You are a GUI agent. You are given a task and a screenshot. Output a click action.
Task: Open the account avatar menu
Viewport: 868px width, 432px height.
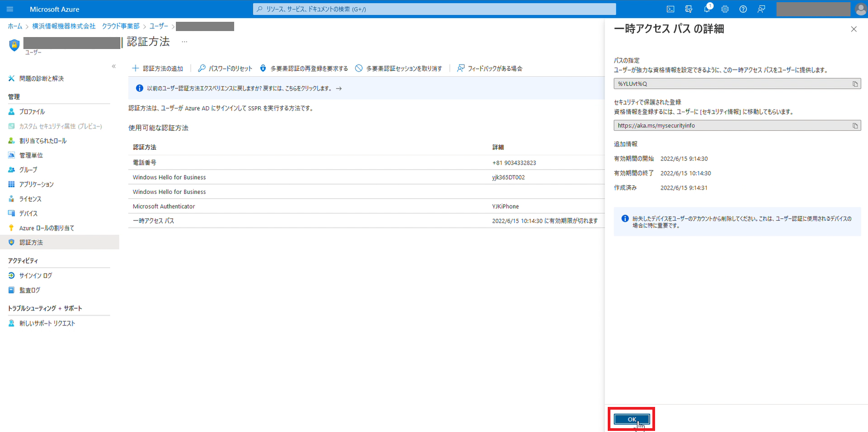click(x=860, y=9)
